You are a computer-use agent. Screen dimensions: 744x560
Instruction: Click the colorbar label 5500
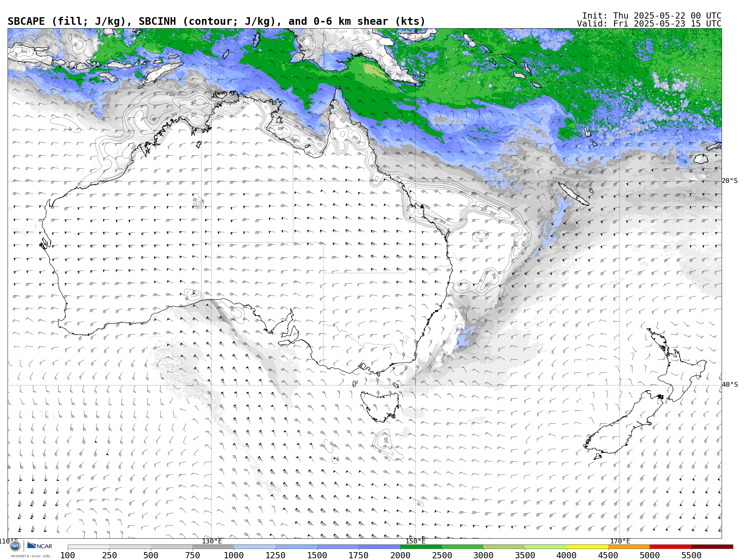pos(691,556)
